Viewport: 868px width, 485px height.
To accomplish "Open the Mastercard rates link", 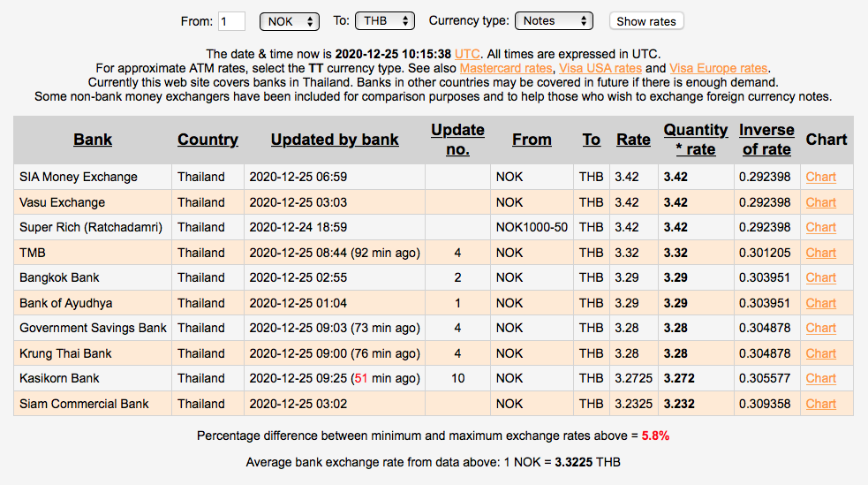I will point(506,68).
